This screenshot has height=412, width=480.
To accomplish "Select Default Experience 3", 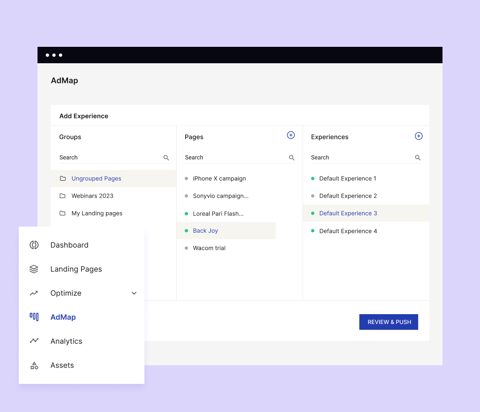I will [x=366, y=213].
